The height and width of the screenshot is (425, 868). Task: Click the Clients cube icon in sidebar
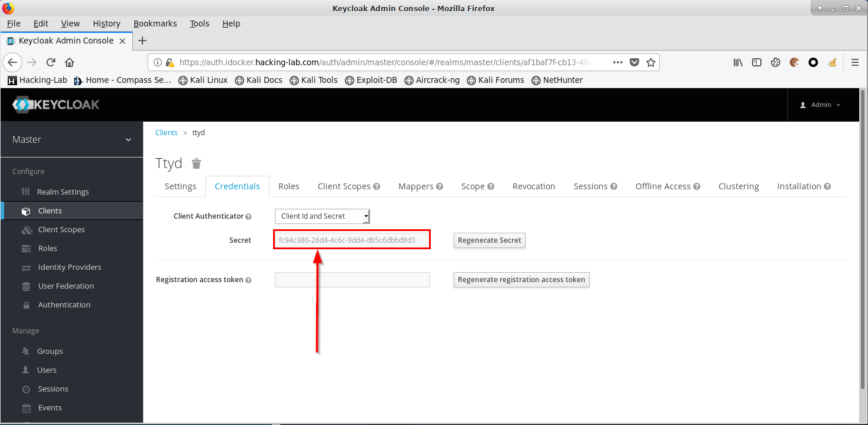25,210
